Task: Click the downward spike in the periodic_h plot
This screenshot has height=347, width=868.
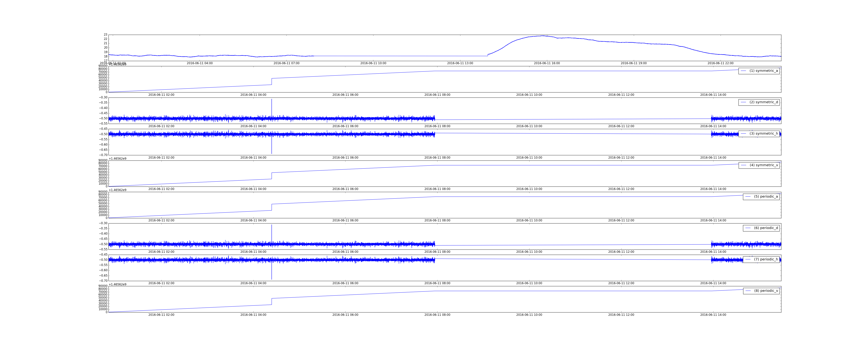Action: (x=272, y=272)
